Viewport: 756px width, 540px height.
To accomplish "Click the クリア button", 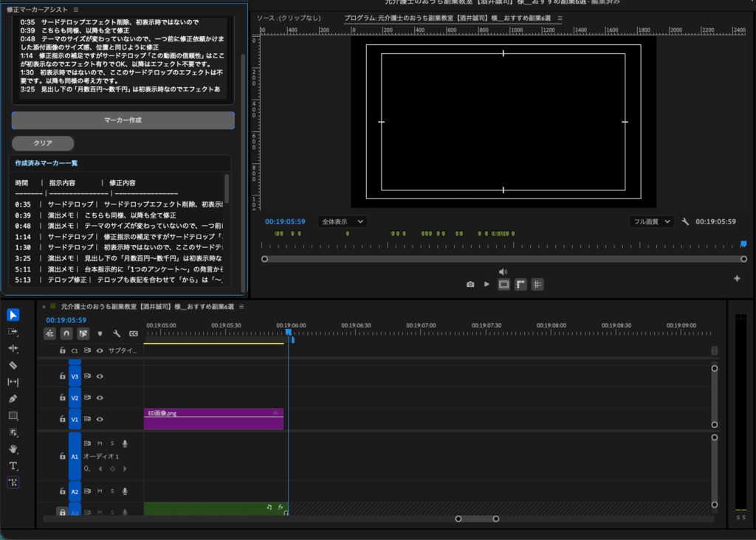I will click(x=43, y=143).
